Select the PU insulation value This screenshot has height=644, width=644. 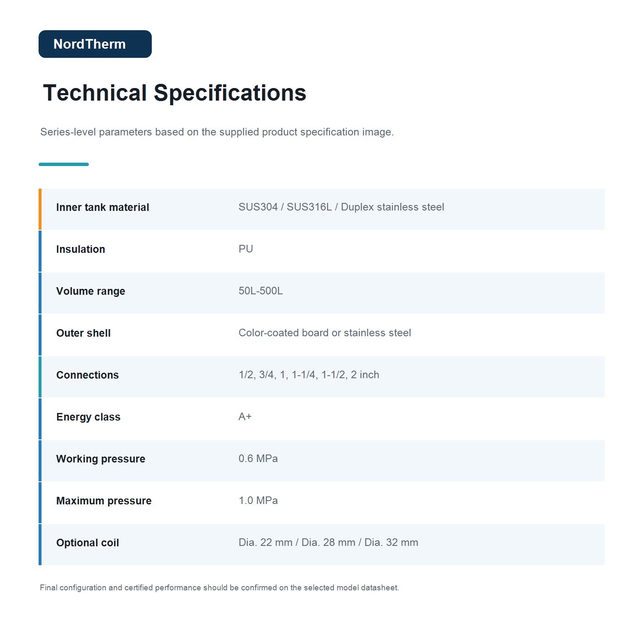[x=246, y=249]
